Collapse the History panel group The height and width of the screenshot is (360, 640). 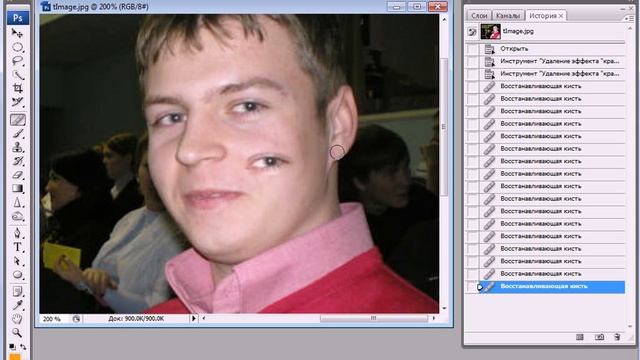[x=622, y=8]
